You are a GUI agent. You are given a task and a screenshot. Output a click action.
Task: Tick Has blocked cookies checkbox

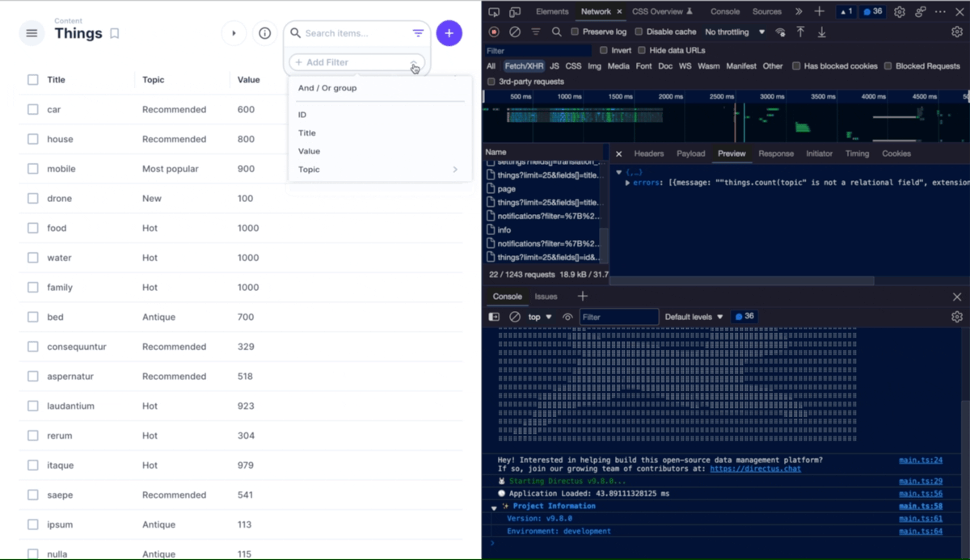796,65
